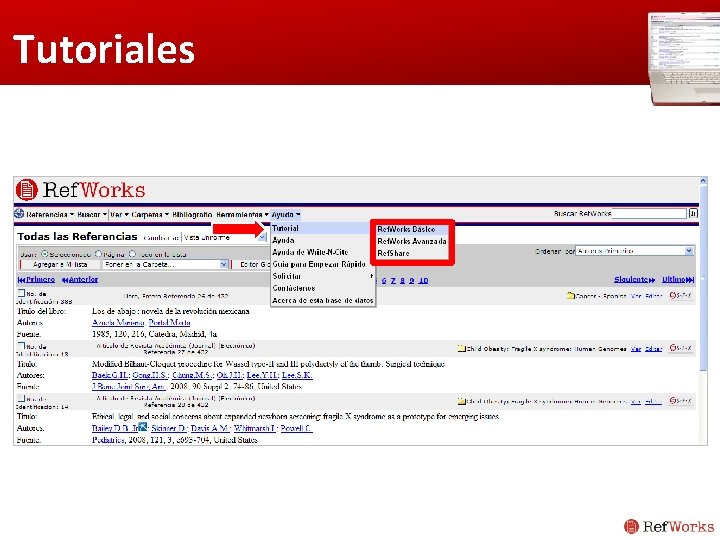Click the folder icon on reference 28 row
The width and height of the screenshot is (720, 540).
(462, 401)
